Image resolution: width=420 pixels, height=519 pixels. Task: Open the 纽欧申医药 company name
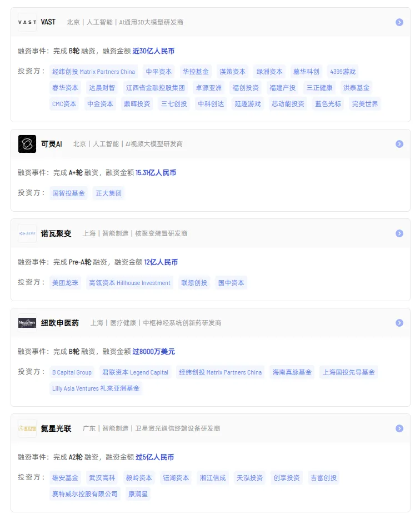click(x=60, y=323)
